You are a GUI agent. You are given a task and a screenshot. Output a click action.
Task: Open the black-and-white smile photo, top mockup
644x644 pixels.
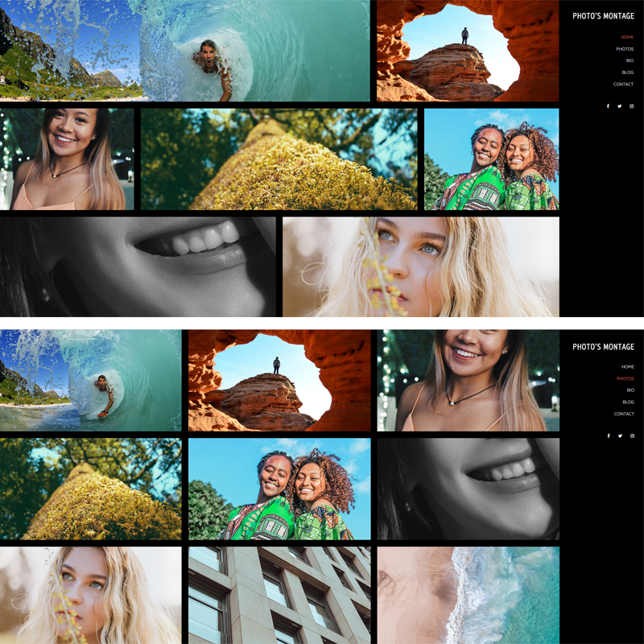point(138,266)
